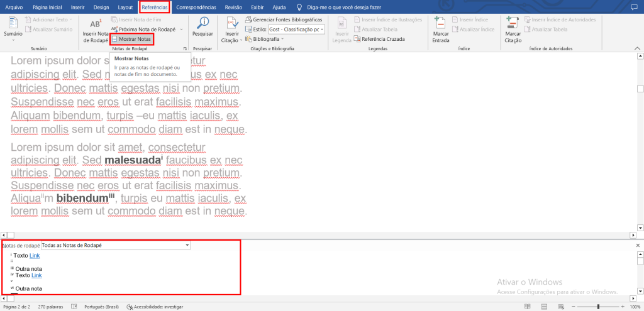Switch to the Correspondências tab

pyautogui.click(x=197, y=7)
